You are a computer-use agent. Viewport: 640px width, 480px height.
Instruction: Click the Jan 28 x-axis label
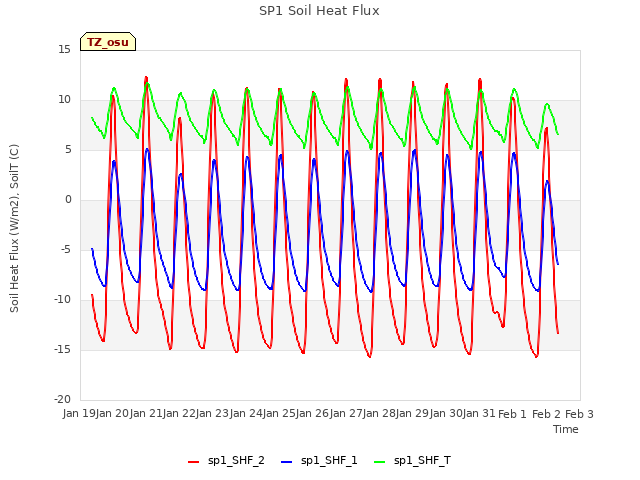379,413
